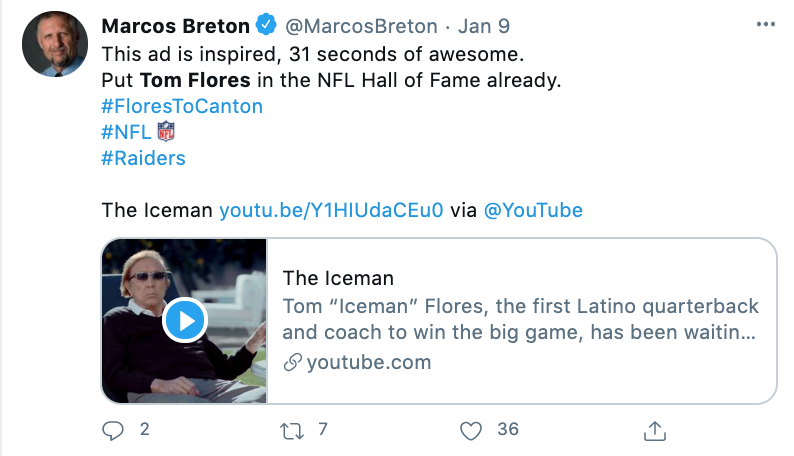Click the blue verified badge
The width and height of the screenshot is (794, 456).
(x=267, y=25)
